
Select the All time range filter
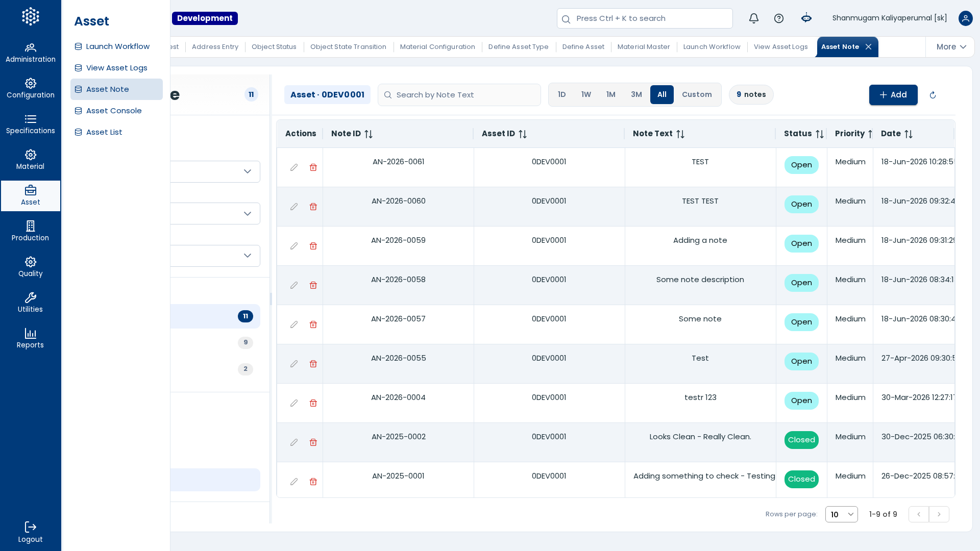click(x=662, y=95)
